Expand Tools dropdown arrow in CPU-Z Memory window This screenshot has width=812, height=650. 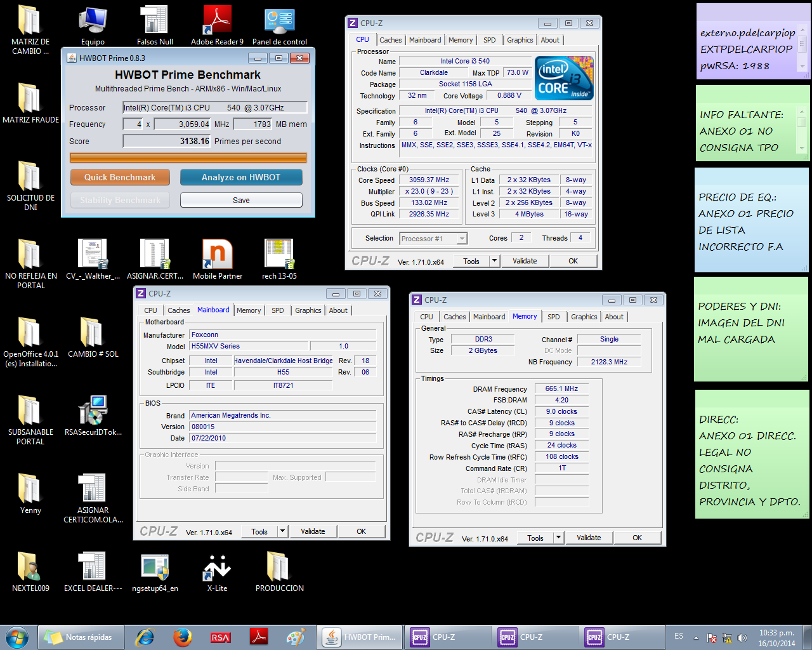pyautogui.click(x=559, y=538)
